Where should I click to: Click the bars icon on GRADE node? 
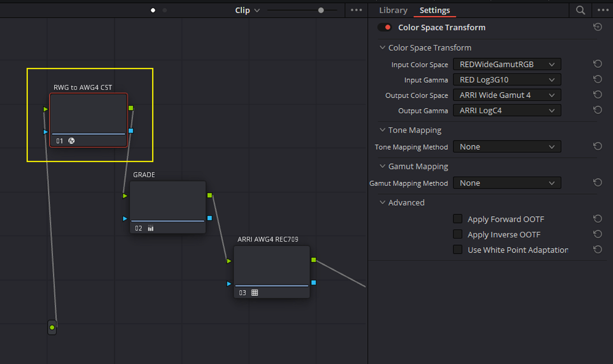[151, 229]
